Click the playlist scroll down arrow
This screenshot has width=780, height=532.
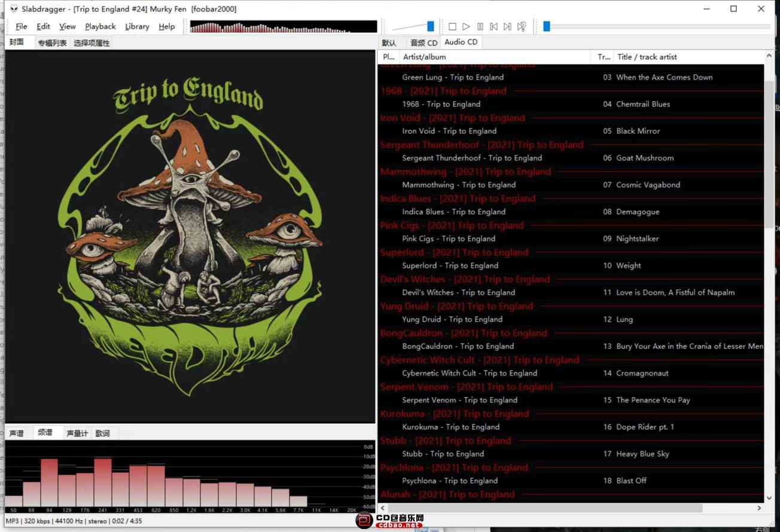pos(769,497)
